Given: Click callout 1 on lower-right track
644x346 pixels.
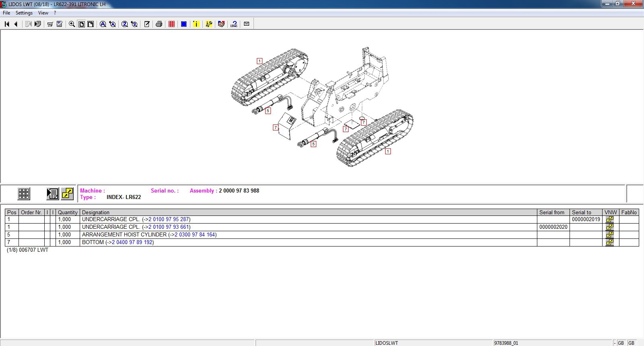Looking at the screenshot, I should click(x=388, y=151).
